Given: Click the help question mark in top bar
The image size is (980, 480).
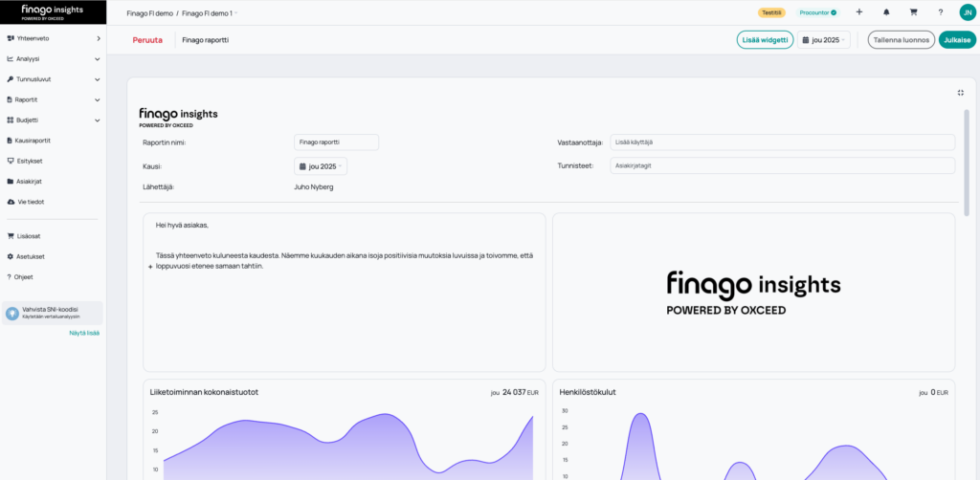Looking at the screenshot, I should [x=940, y=11].
